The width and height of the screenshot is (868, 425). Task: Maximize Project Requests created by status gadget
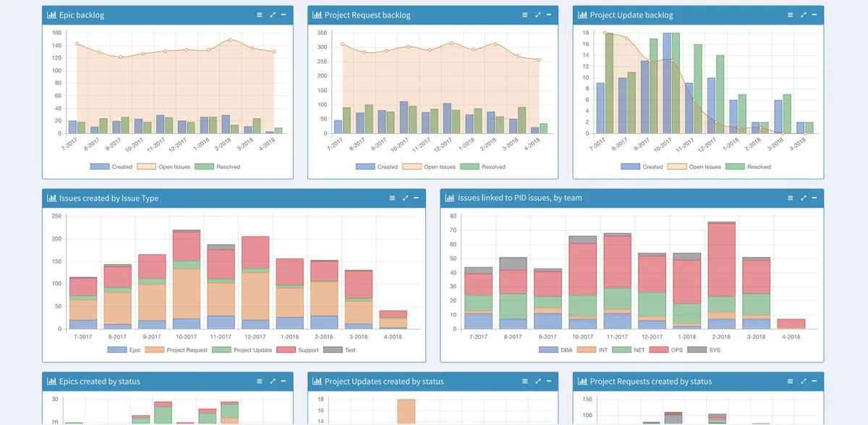click(804, 381)
